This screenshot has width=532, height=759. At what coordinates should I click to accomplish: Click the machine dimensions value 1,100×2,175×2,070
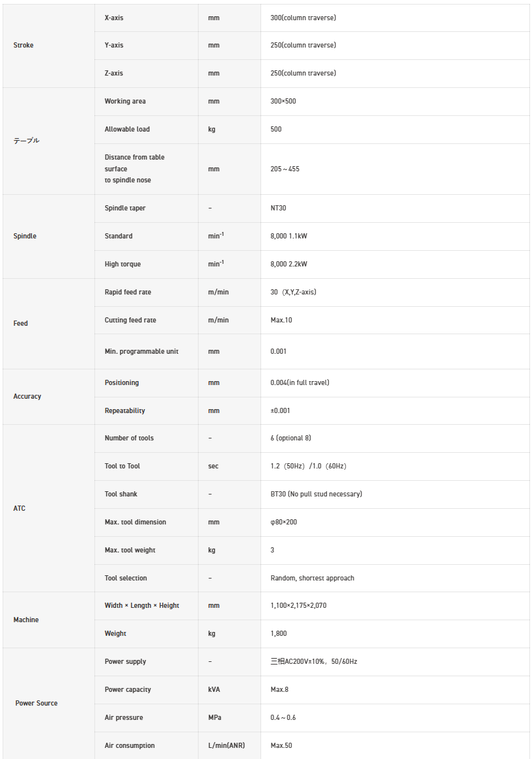coord(298,605)
